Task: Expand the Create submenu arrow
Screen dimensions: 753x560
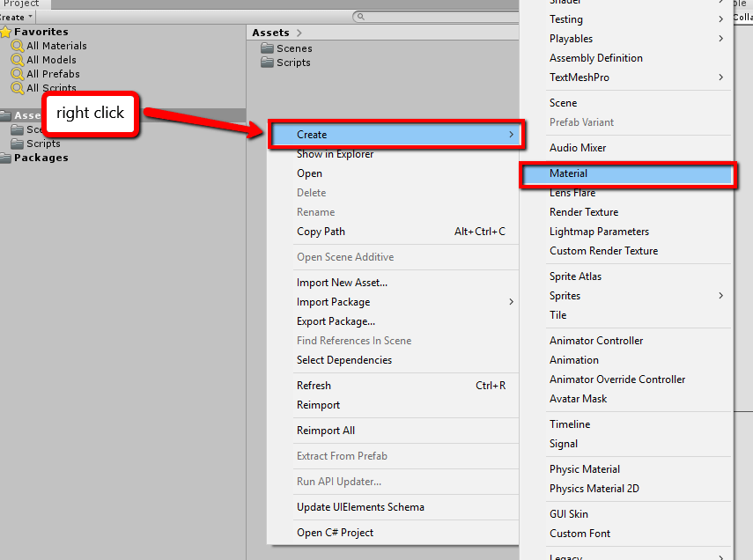Action: pyautogui.click(x=511, y=135)
